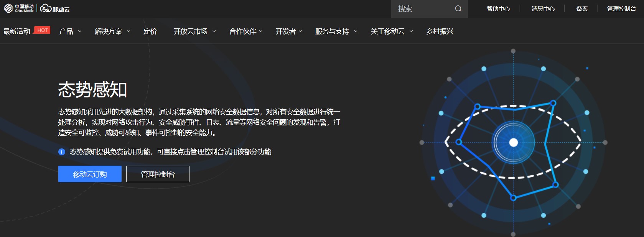Screen dimensions: 644x237
Task: Open the 开放云市场 menu
Action: pyautogui.click(x=190, y=31)
